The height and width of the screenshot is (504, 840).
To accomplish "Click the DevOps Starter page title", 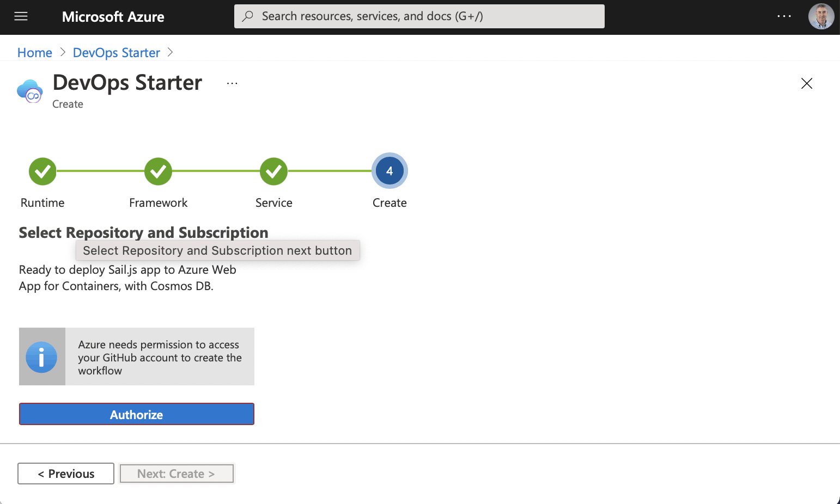I will pos(127,83).
